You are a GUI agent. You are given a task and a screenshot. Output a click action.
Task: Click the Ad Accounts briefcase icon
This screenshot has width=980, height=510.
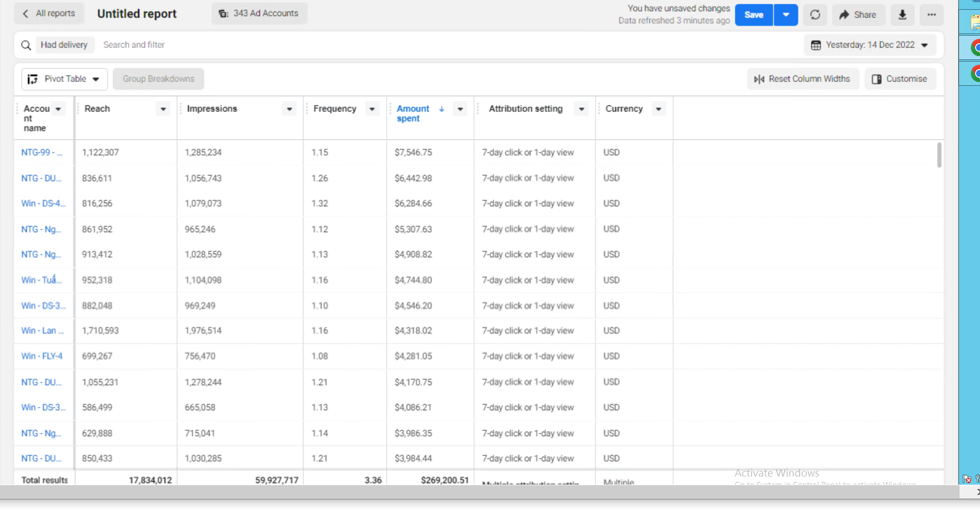pos(223,13)
